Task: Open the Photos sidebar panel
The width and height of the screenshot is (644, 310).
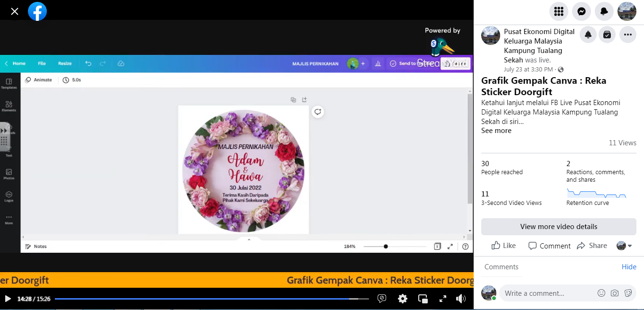Action: (9, 174)
